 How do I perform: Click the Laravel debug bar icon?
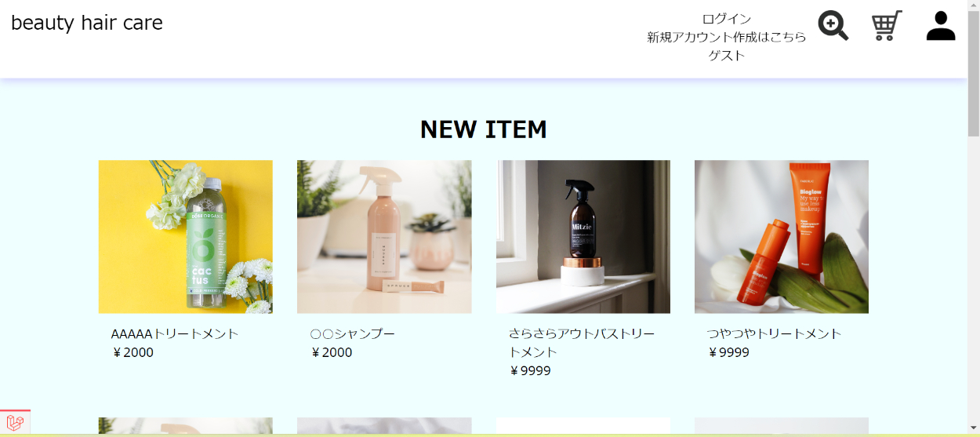15,423
